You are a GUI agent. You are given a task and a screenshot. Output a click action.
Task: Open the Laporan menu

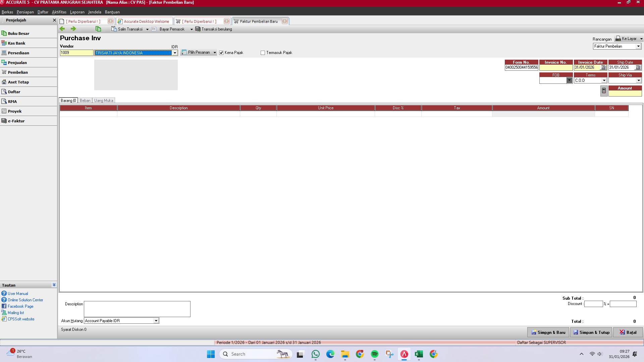coord(77,12)
